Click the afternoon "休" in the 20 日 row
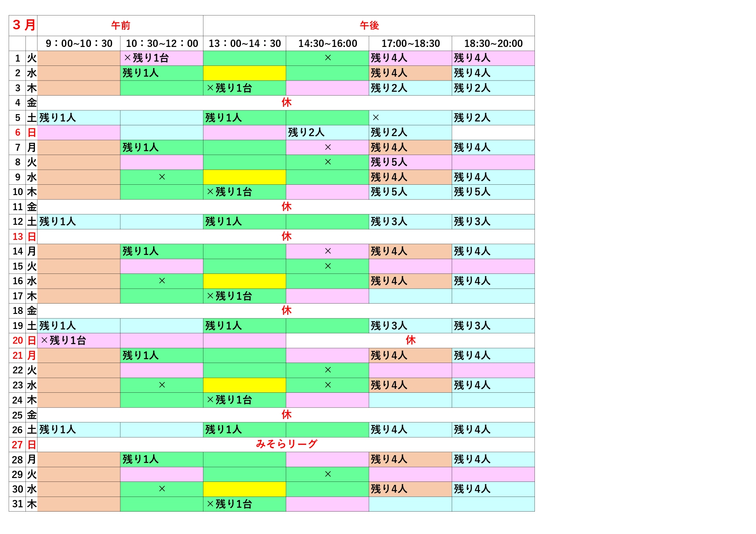 [410, 340]
